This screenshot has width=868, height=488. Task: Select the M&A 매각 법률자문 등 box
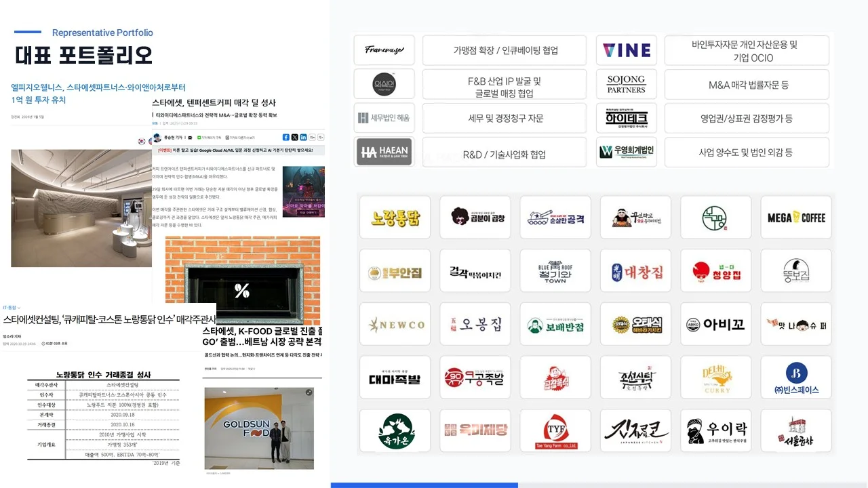click(x=747, y=84)
